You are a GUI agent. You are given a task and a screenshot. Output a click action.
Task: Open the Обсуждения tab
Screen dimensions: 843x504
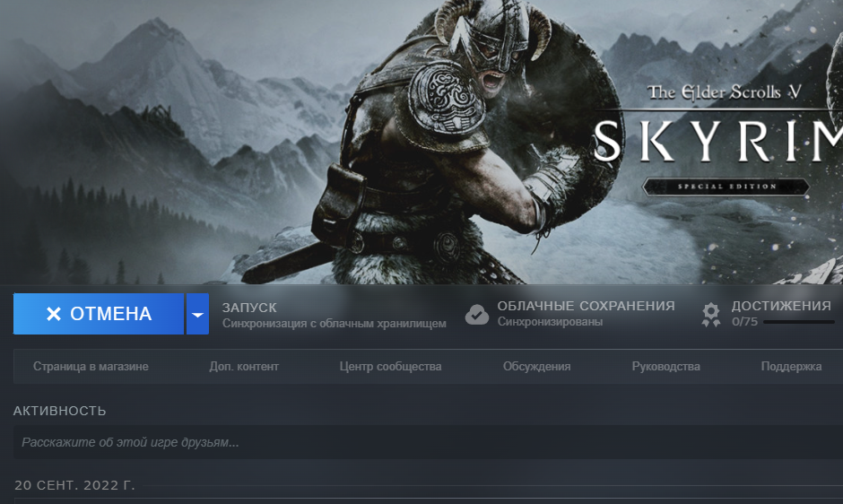536,366
